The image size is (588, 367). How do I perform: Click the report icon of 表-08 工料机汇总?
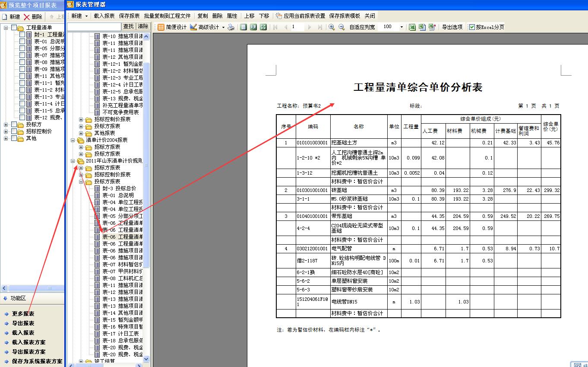(x=97, y=278)
